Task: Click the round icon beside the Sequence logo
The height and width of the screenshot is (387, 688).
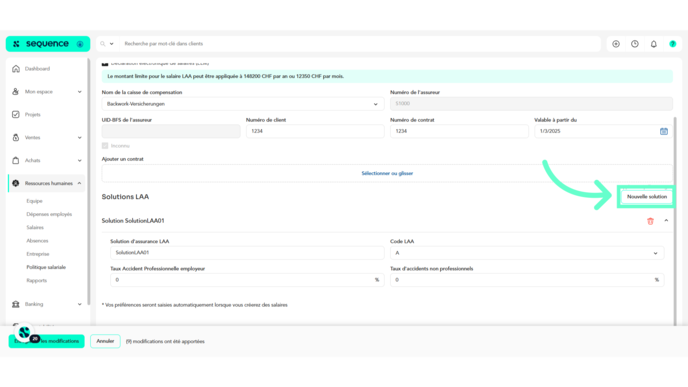Action: pyautogui.click(x=80, y=44)
